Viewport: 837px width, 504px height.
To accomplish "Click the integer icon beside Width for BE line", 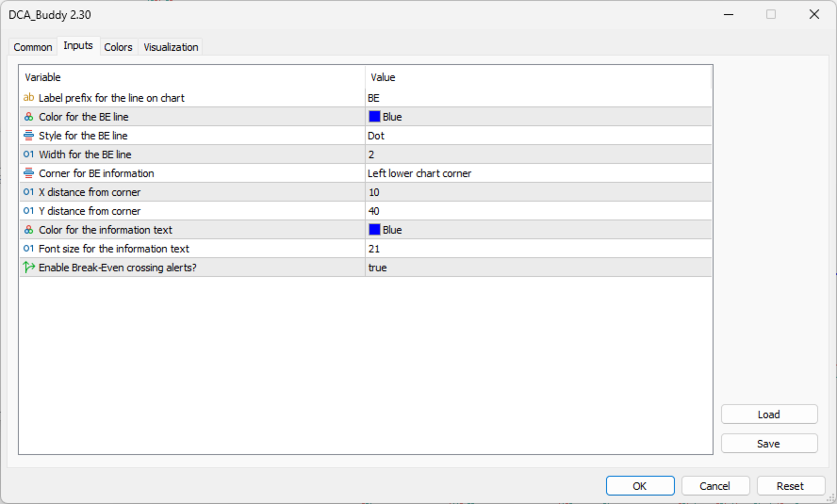I will [28, 154].
